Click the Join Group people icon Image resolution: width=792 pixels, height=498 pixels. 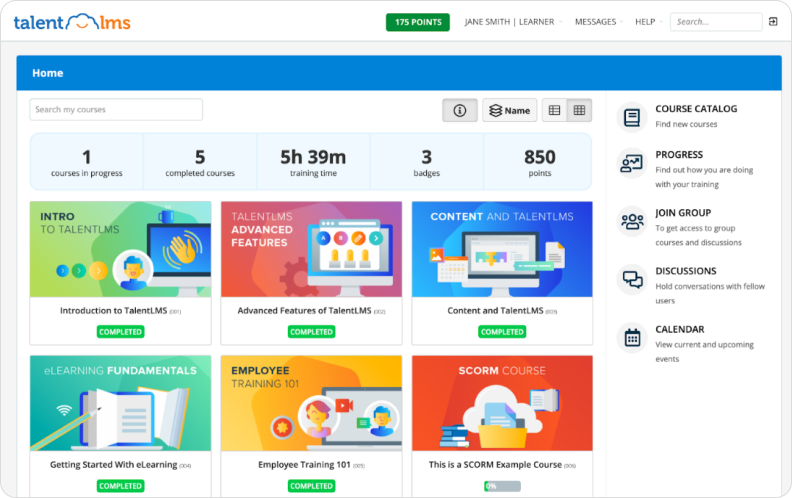[631, 221]
